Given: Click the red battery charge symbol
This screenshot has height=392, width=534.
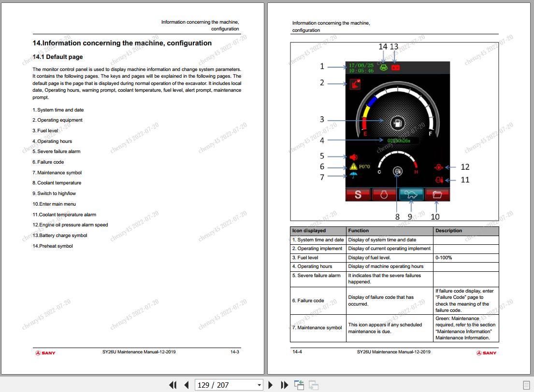Looking at the screenshot, I should tap(395, 68).
